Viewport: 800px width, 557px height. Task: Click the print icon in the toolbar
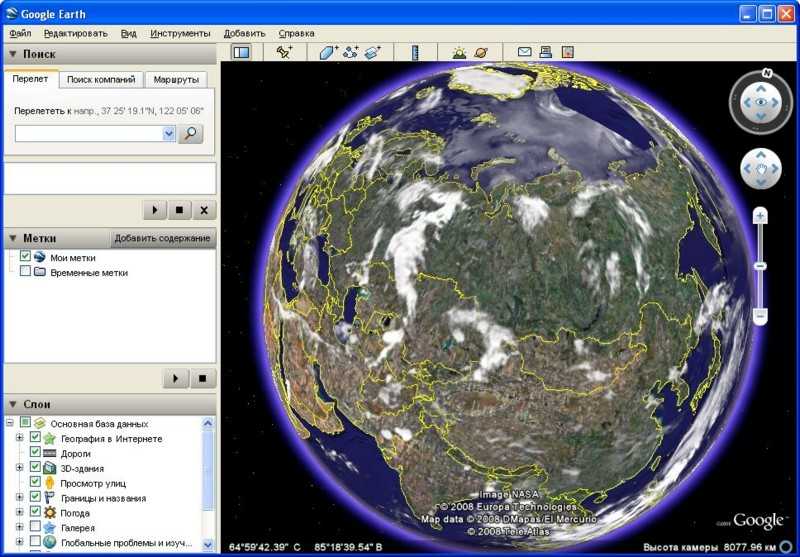(545, 52)
